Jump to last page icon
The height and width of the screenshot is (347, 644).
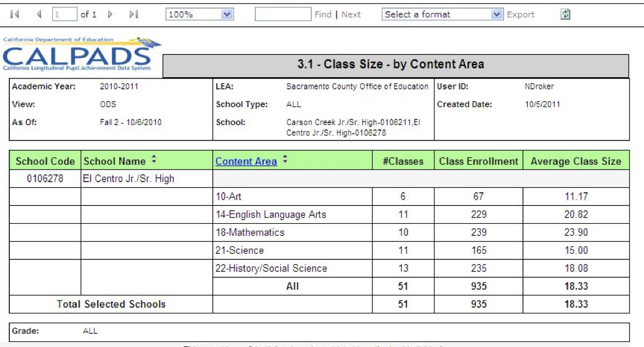[134, 14]
